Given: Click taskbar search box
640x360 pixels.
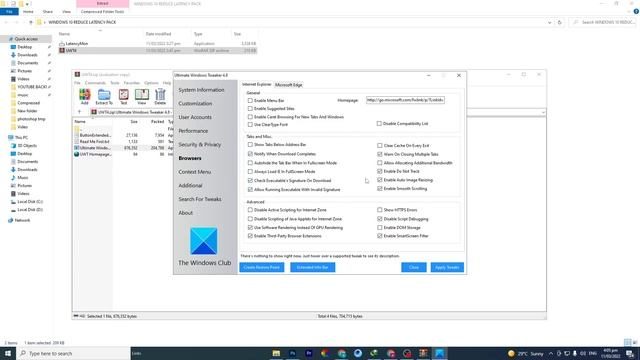Looking at the screenshot, I should [x=73, y=353].
